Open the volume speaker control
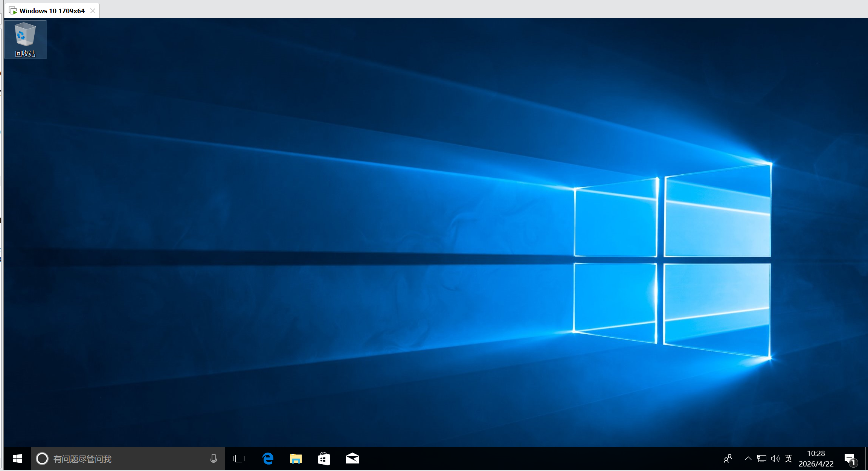The height and width of the screenshot is (471, 868). [775, 459]
